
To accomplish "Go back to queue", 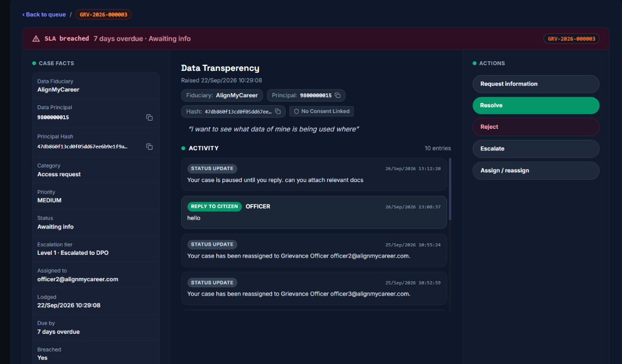I will [44, 14].
